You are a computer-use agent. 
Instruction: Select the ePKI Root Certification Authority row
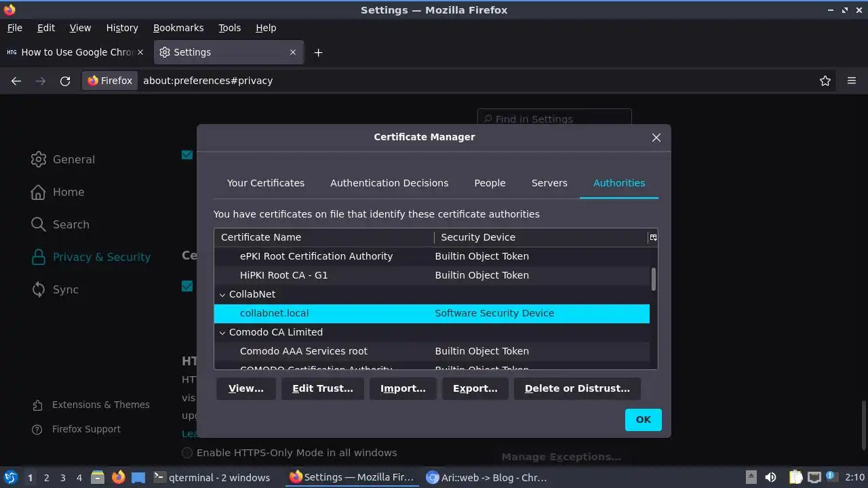coord(432,256)
